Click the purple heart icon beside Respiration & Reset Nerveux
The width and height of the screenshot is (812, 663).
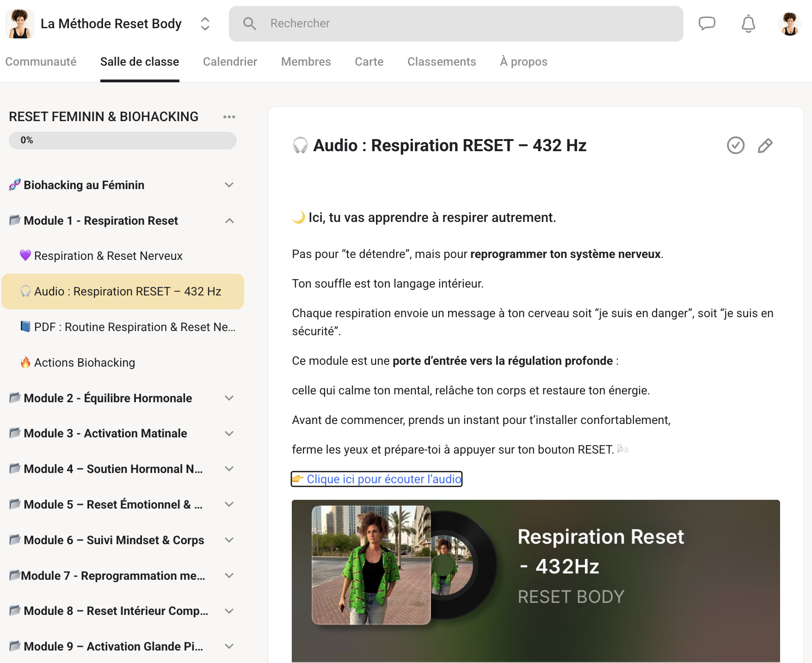tap(25, 255)
